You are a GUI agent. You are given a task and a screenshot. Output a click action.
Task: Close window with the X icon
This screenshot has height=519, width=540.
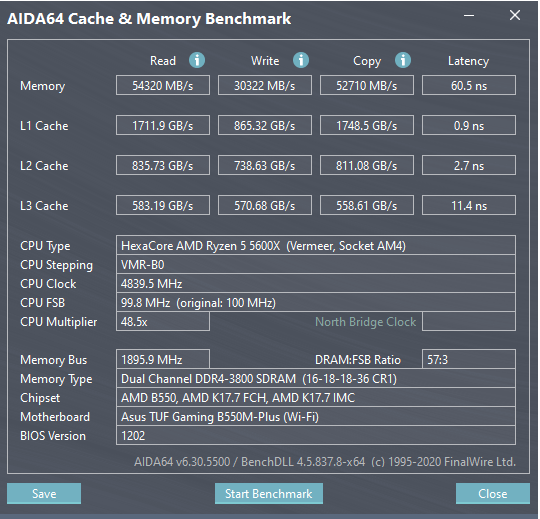click(515, 15)
